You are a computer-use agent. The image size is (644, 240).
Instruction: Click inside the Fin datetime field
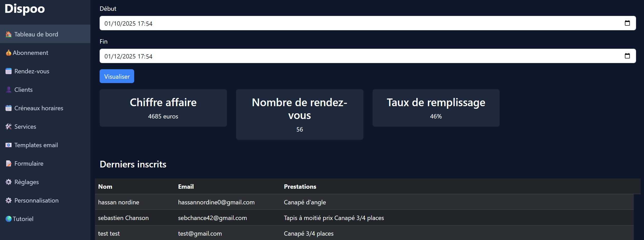[x=307, y=56]
